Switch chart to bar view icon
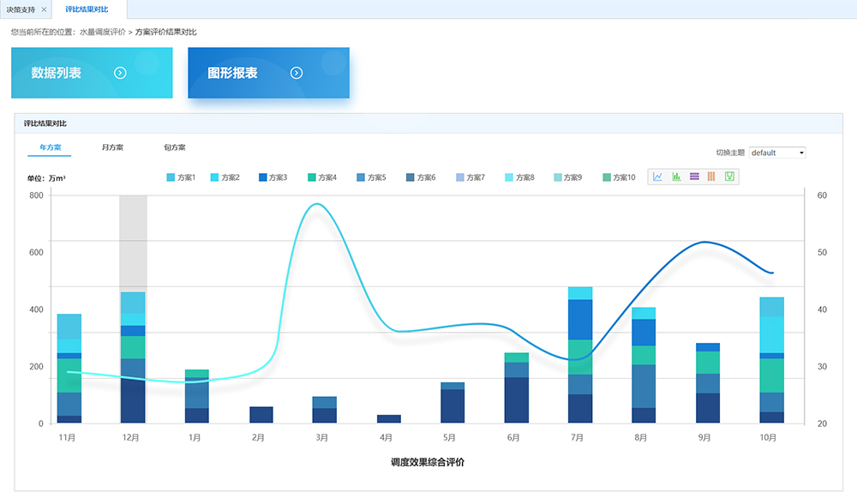 pos(676,177)
